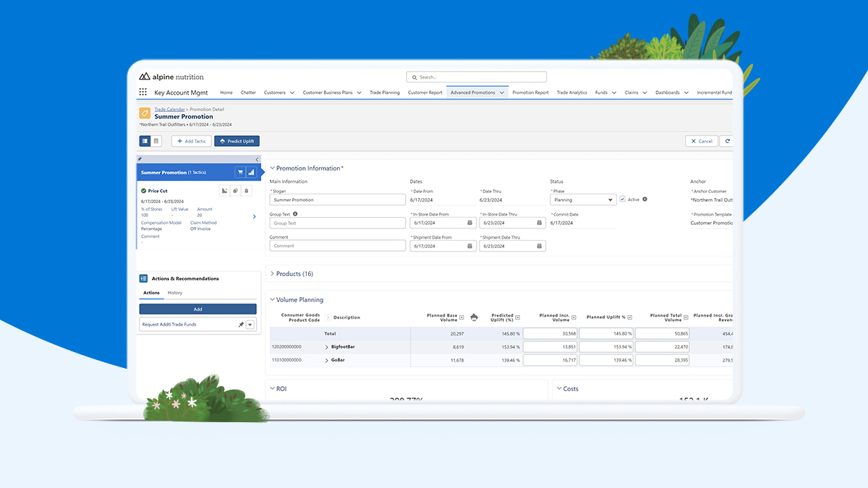
Task: Open the App Launcher waffle icon
Action: (x=142, y=92)
